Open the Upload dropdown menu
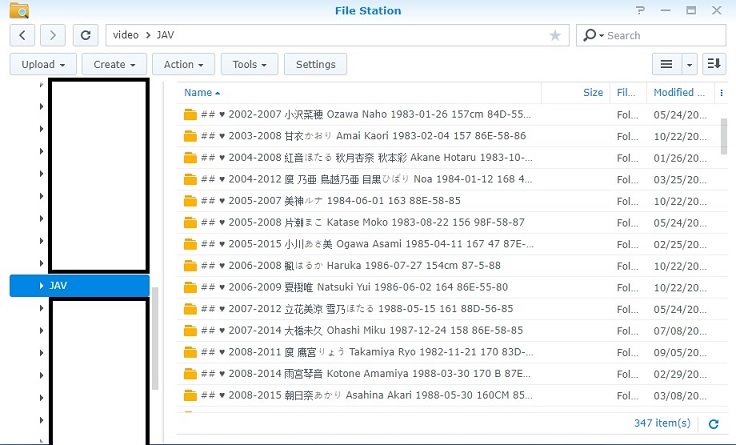The image size is (736, 445). pyautogui.click(x=43, y=64)
